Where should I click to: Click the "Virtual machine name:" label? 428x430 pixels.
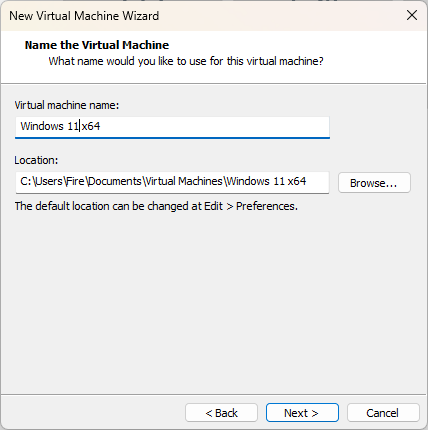coord(67,105)
